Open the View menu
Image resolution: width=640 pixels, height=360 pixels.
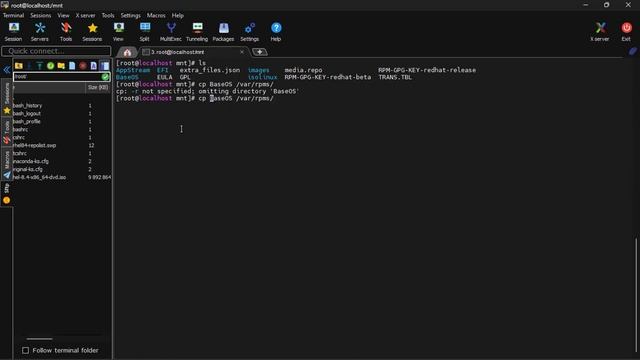tap(63, 16)
